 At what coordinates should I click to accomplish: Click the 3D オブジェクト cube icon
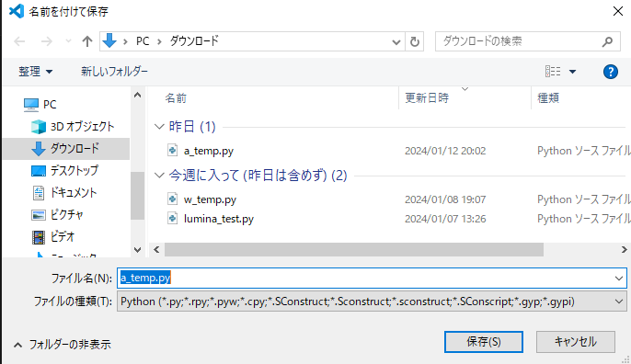pyautogui.click(x=39, y=126)
